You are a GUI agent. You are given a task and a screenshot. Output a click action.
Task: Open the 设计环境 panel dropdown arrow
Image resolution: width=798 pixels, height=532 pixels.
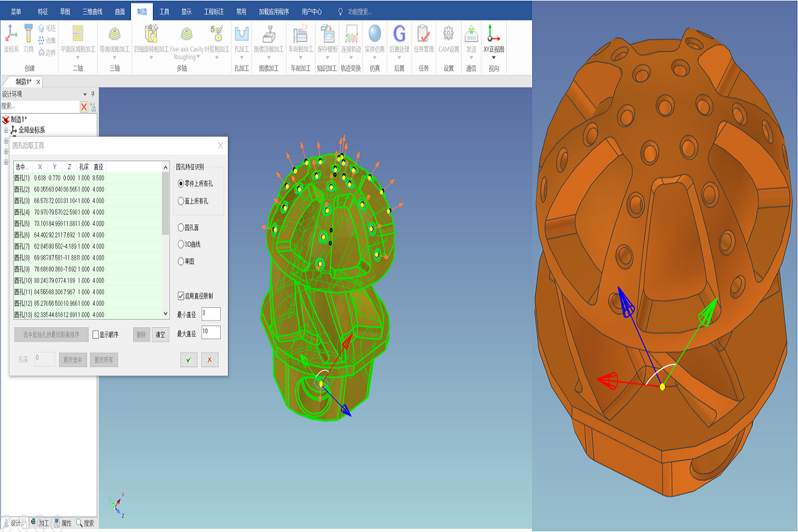(84, 94)
